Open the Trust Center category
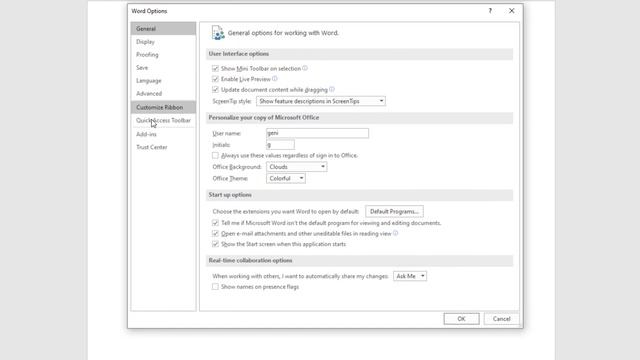The image size is (640, 360). pos(163,147)
